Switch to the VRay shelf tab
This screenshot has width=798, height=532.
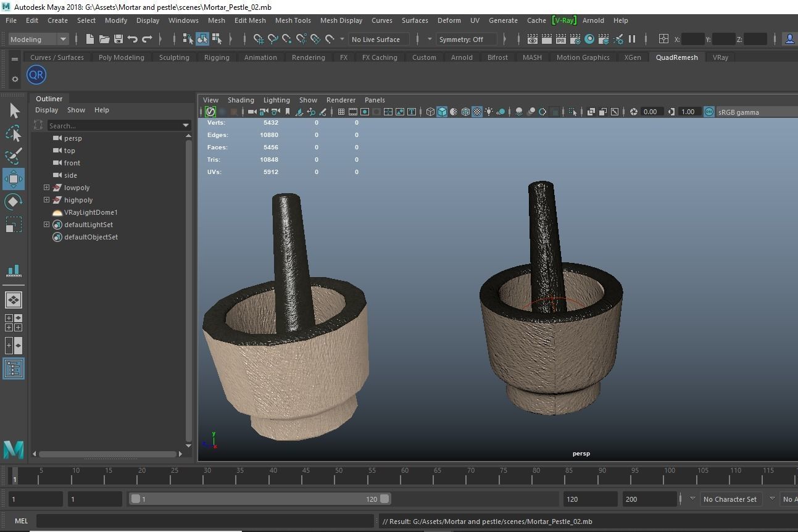tap(720, 57)
